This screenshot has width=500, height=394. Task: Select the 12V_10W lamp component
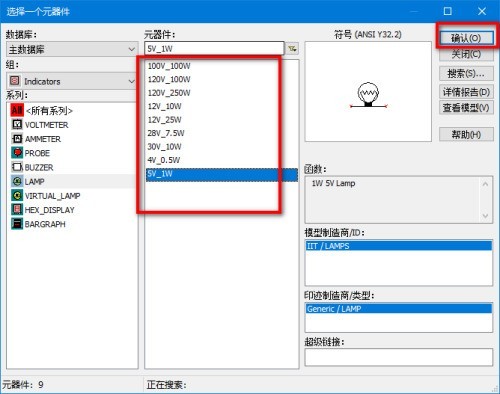click(165, 106)
